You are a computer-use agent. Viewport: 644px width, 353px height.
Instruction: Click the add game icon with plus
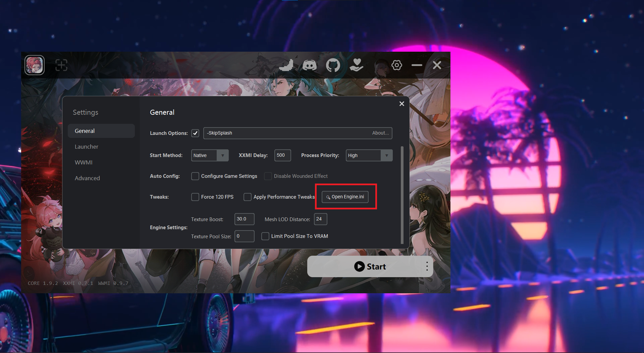click(x=61, y=65)
